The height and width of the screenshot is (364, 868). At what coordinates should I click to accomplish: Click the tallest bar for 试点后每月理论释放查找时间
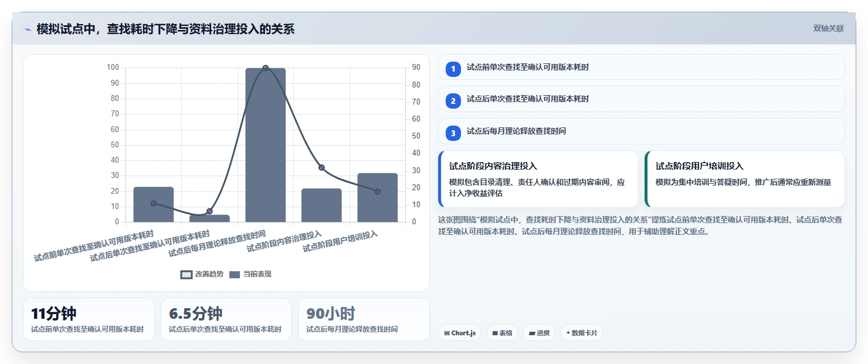266,145
